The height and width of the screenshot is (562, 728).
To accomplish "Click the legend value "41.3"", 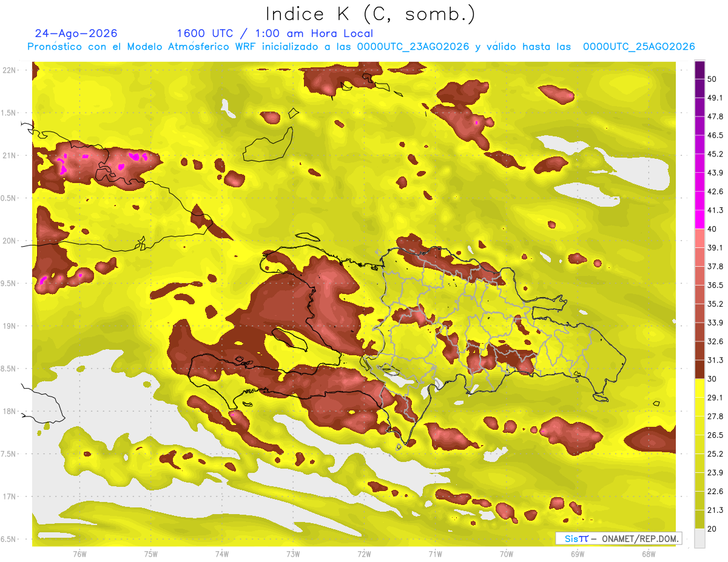I will point(715,210).
